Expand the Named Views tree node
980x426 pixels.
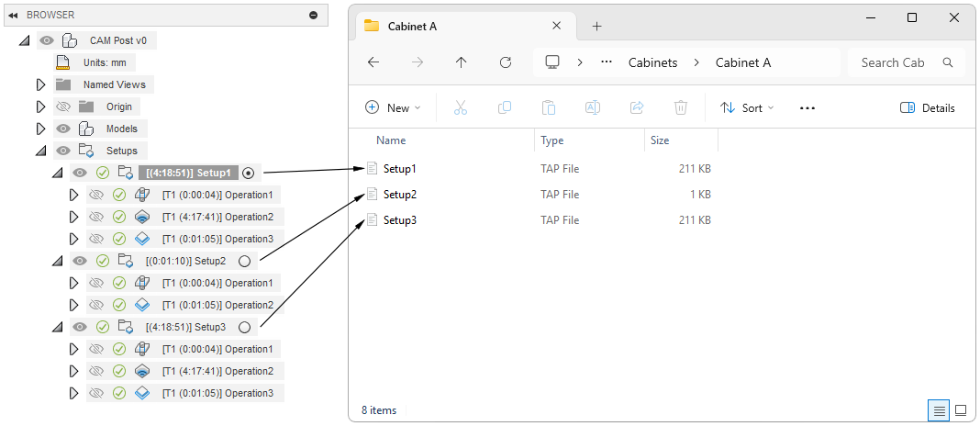40,84
